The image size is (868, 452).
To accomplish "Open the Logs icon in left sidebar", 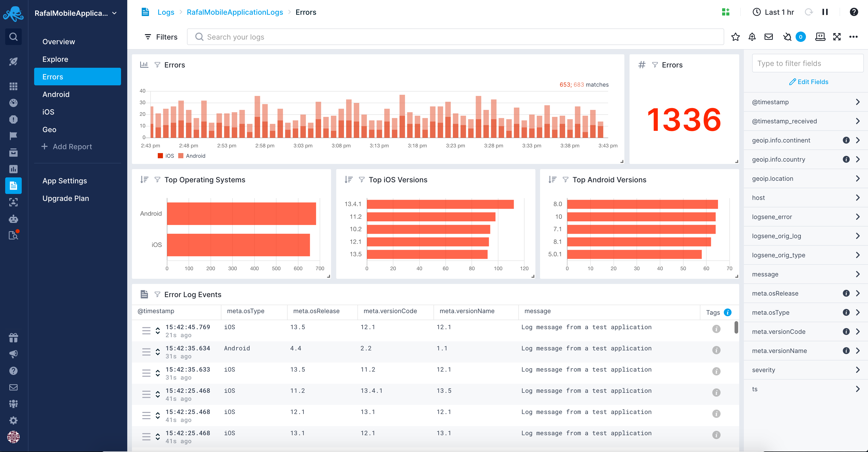I will point(13,186).
